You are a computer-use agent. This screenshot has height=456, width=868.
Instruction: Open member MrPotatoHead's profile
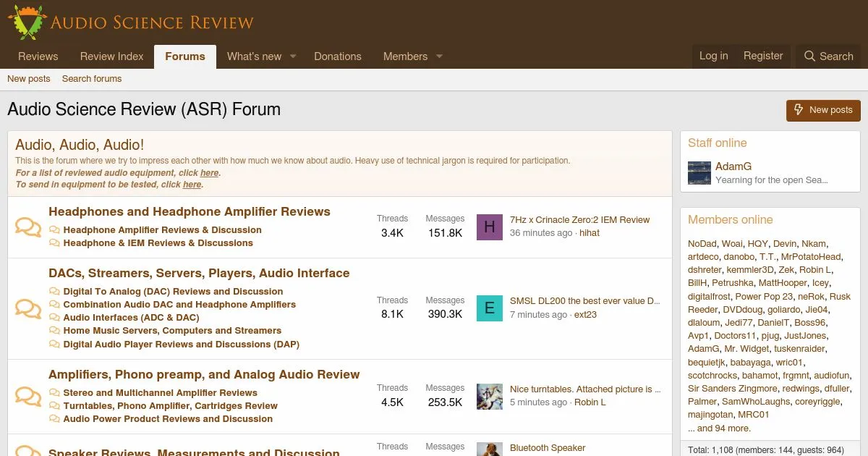(811, 256)
